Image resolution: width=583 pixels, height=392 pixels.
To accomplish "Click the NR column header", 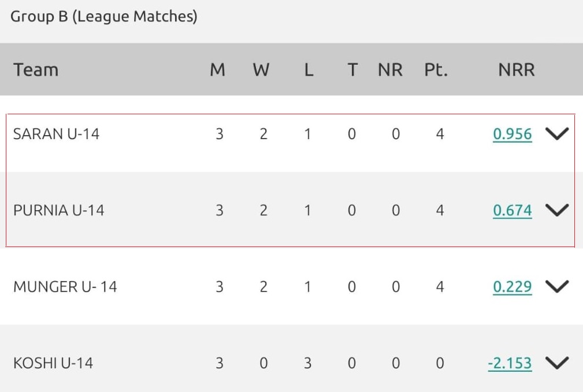I will [390, 70].
